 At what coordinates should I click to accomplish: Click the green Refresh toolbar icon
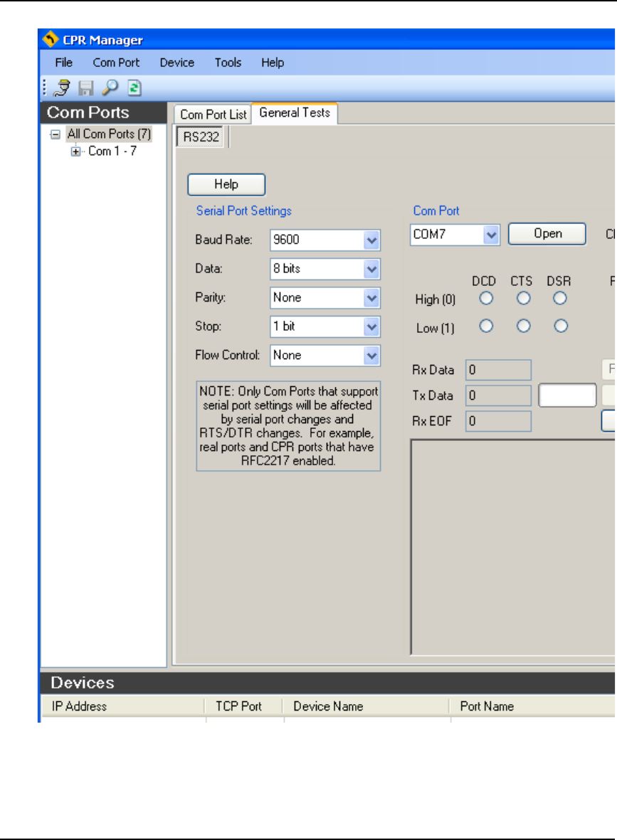135,88
